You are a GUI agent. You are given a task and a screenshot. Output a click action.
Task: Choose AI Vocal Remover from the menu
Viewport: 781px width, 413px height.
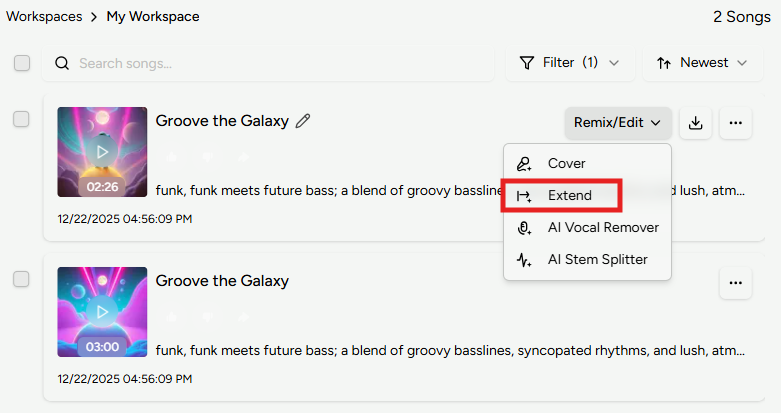[x=602, y=228]
